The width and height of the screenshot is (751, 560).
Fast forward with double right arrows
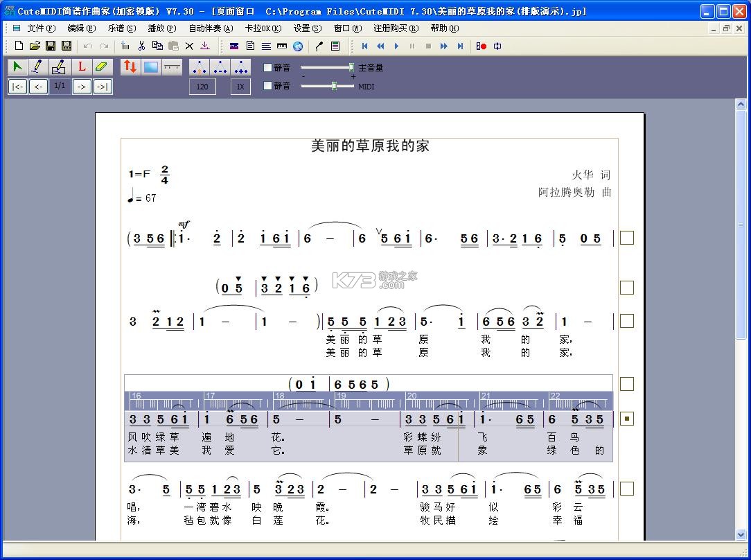(444, 46)
